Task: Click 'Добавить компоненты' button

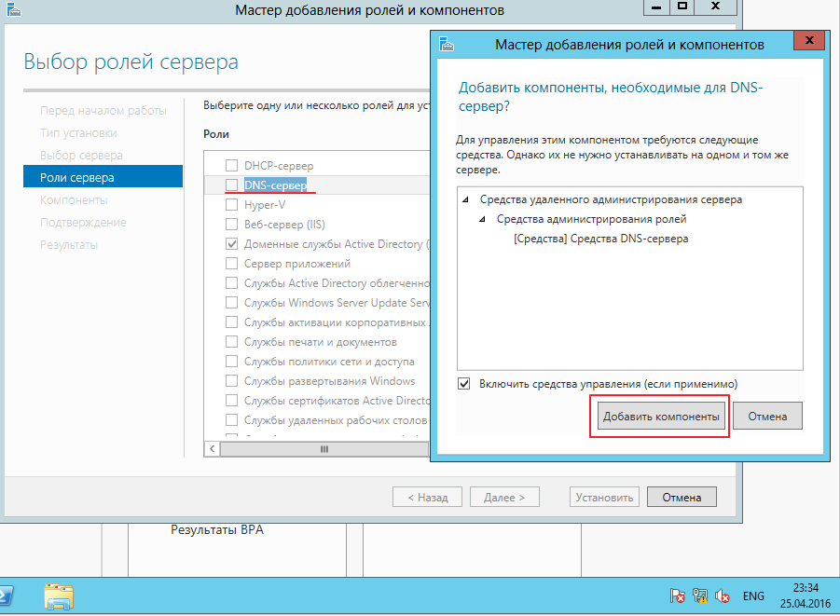Action: [661, 417]
